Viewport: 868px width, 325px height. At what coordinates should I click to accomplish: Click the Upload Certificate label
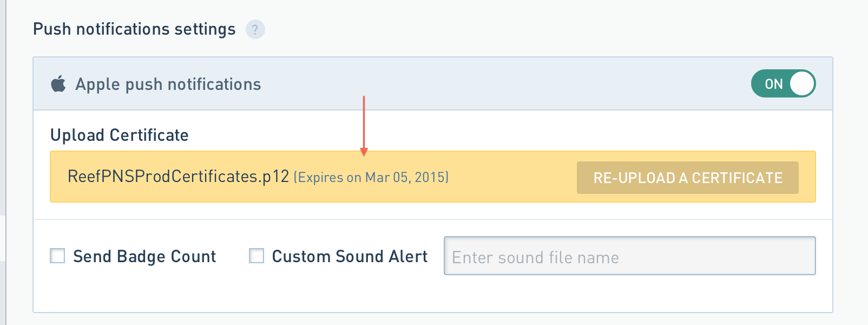pyautogui.click(x=119, y=135)
